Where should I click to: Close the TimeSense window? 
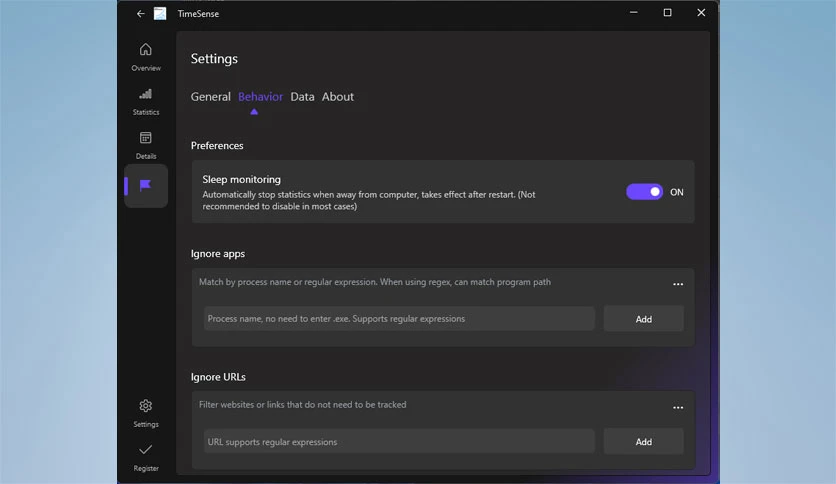point(701,13)
